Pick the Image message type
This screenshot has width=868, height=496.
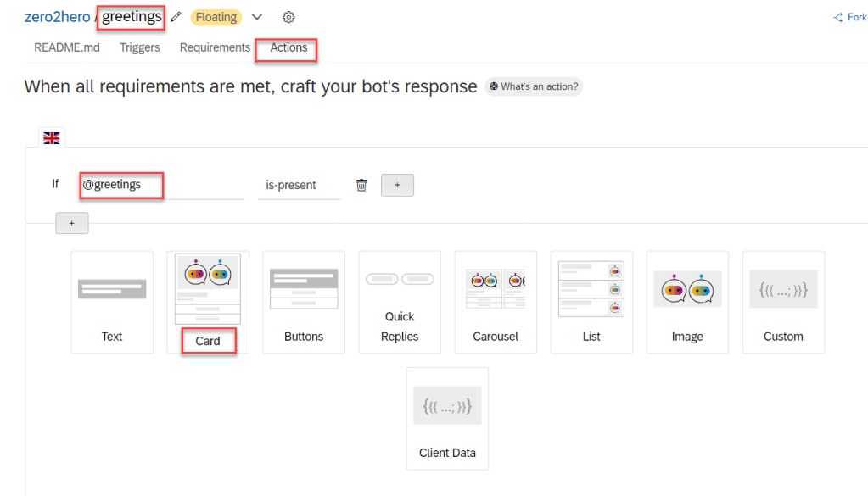click(x=687, y=301)
